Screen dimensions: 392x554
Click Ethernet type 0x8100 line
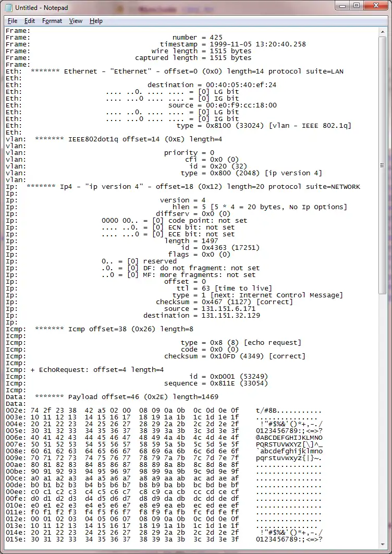click(x=264, y=125)
